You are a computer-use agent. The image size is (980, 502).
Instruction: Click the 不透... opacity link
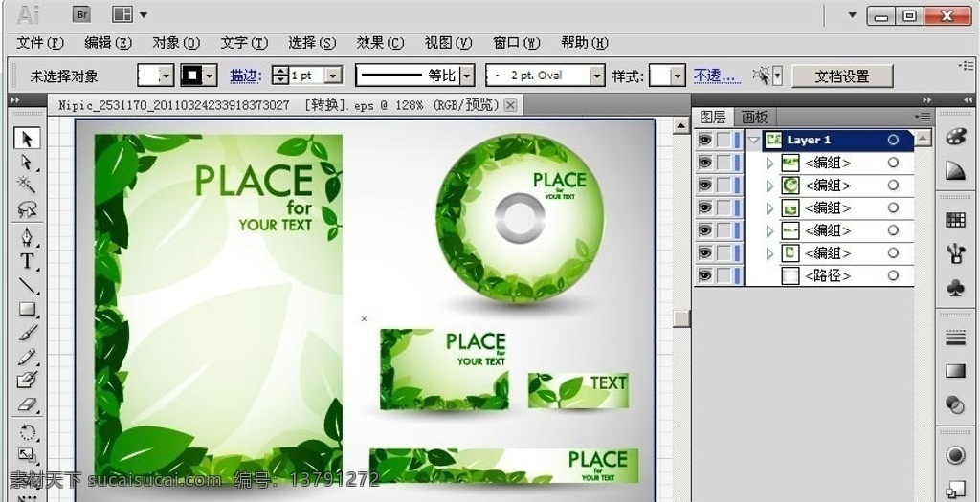click(717, 76)
